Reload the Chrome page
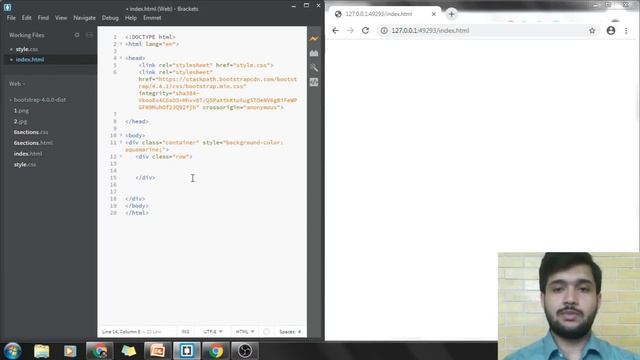Viewport: 640px width, 360px height. click(x=365, y=31)
